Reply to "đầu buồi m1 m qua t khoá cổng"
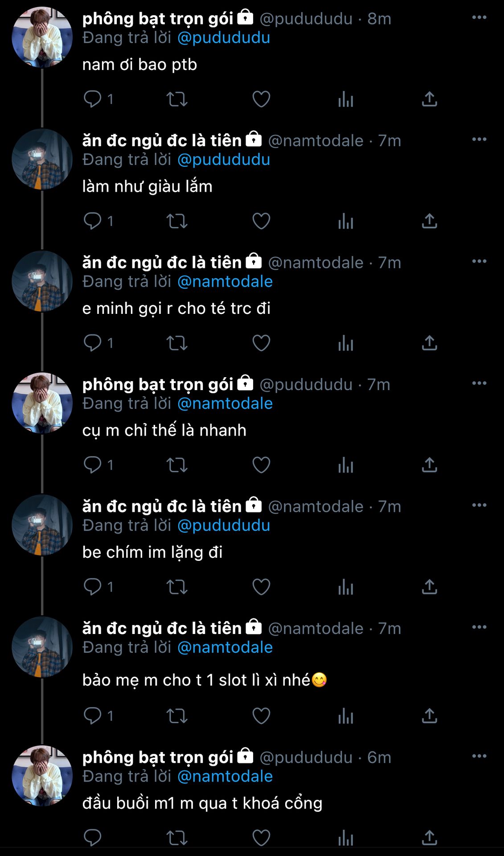 [x=93, y=838]
